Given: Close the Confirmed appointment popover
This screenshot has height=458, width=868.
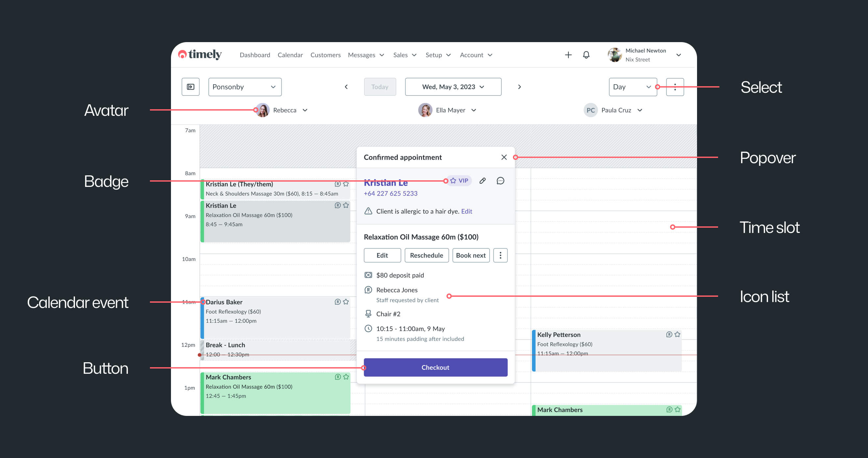Looking at the screenshot, I should pyautogui.click(x=504, y=157).
